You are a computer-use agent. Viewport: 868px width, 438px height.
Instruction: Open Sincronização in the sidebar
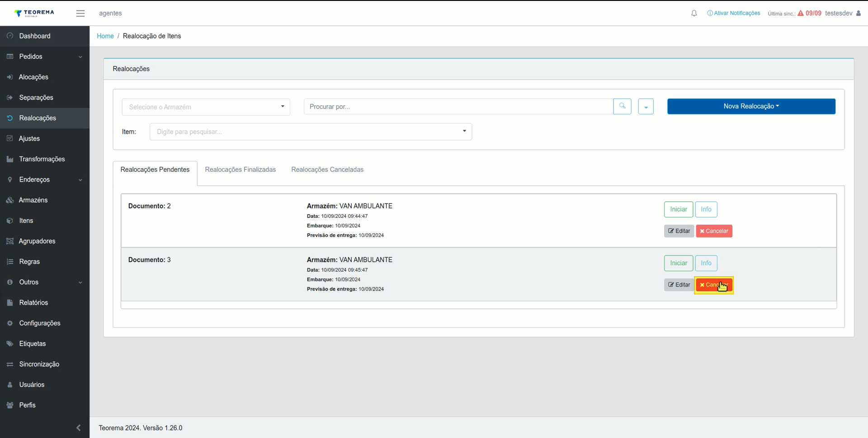[45, 364]
